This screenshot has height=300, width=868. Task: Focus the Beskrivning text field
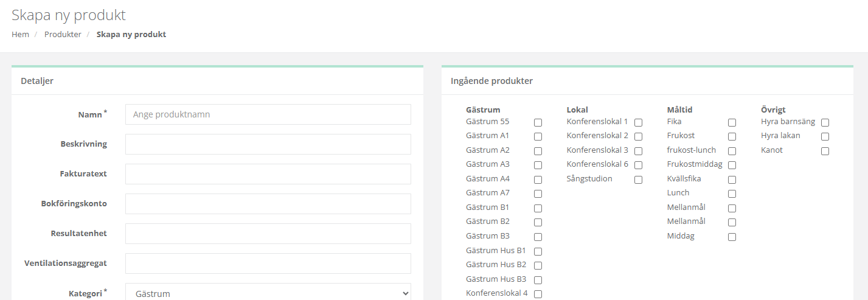pos(268,144)
